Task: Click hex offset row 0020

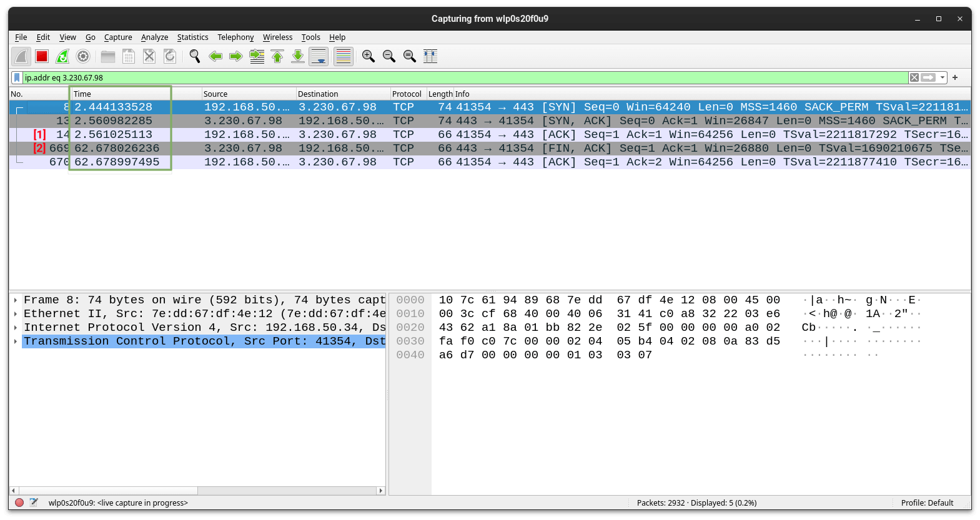Action: coord(410,328)
